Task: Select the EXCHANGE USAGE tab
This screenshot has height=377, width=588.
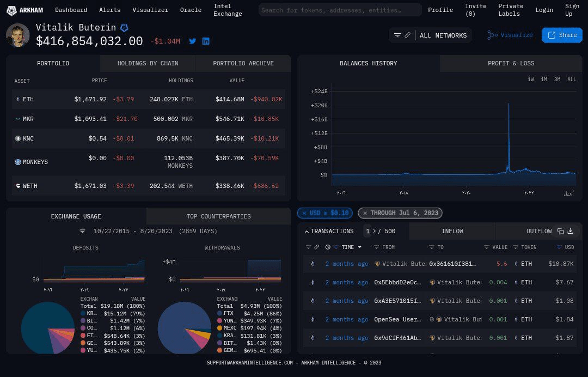Action: [x=76, y=216]
